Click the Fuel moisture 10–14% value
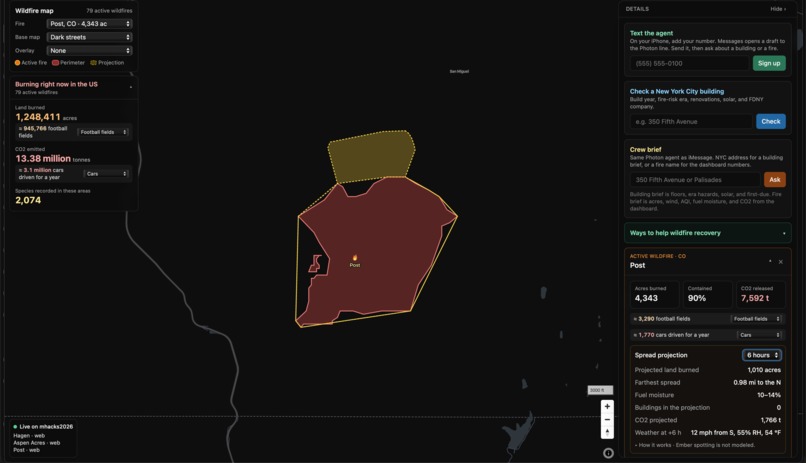This screenshot has height=463, width=806. click(768, 395)
